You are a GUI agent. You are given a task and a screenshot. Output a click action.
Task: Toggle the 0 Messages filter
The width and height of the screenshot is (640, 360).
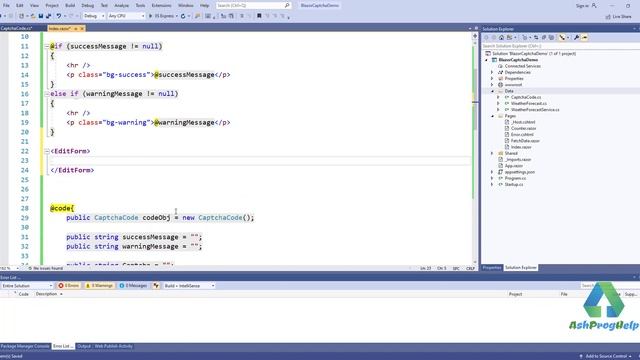click(133, 286)
